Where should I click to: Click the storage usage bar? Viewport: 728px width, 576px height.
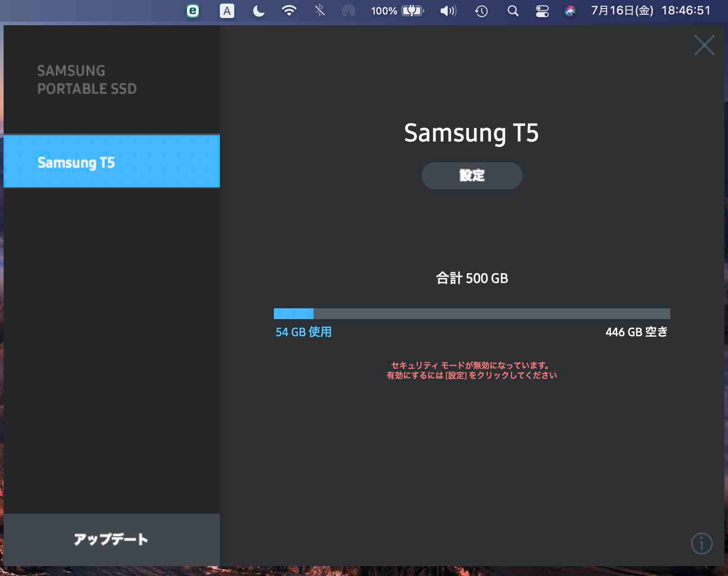[x=472, y=314]
